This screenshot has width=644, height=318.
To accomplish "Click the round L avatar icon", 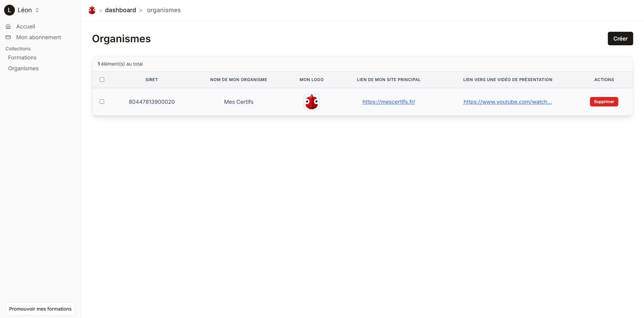I will (9, 10).
